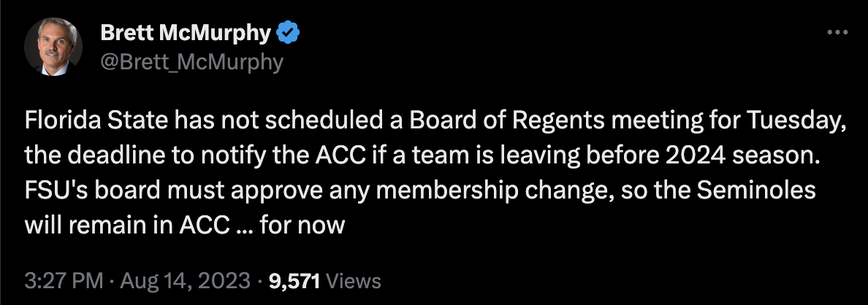This screenshot has width=868, height=305.
Task: Open the three-dot more options menu
Action: pos(837,33)
